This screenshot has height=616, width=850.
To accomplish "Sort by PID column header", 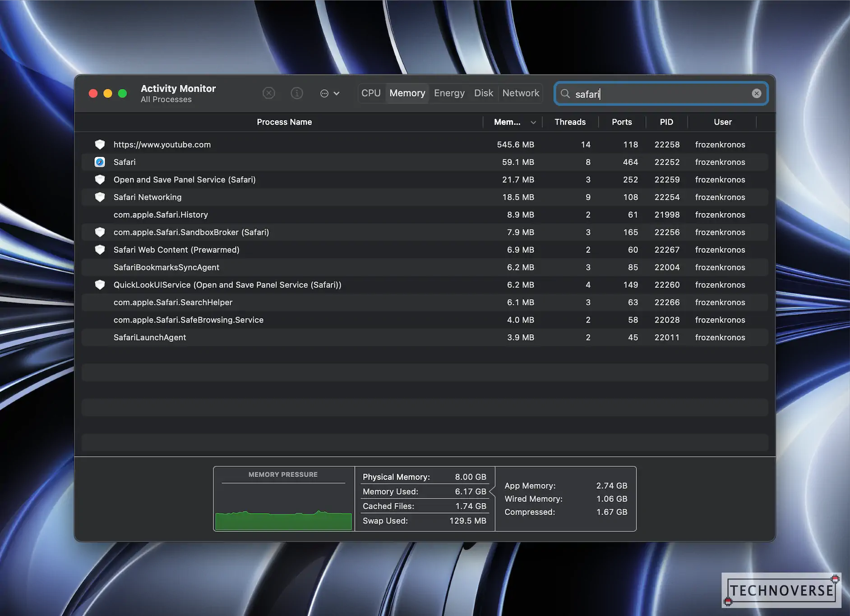I will tap(666, 122).
